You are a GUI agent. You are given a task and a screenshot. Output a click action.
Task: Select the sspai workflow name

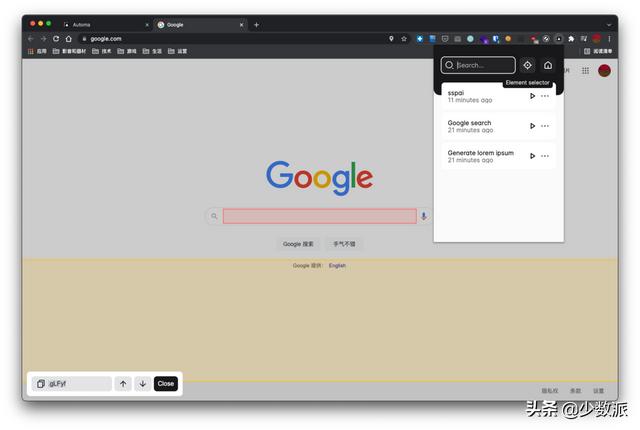pos(456,93)
